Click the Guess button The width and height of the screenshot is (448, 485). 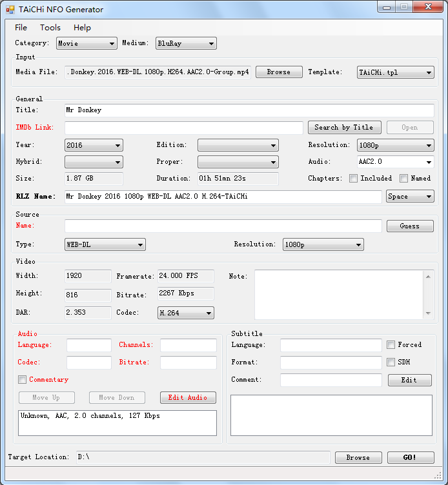(x=410, y=226)
